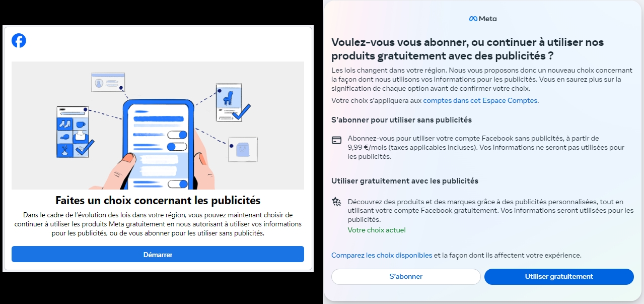Click the Voulez-vous vous abonner question title

[x=467, y=48]
